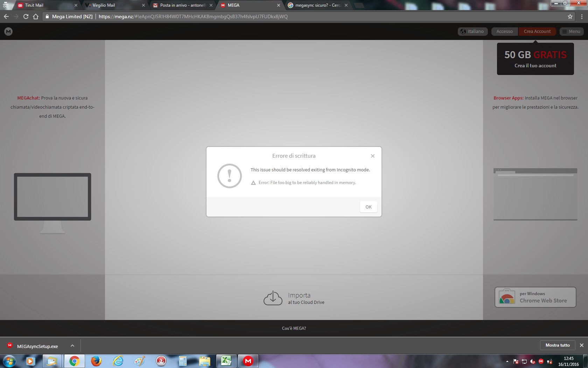
Task: Open the Nero burning app taskbar icon
Action: [x=161, y=361]
